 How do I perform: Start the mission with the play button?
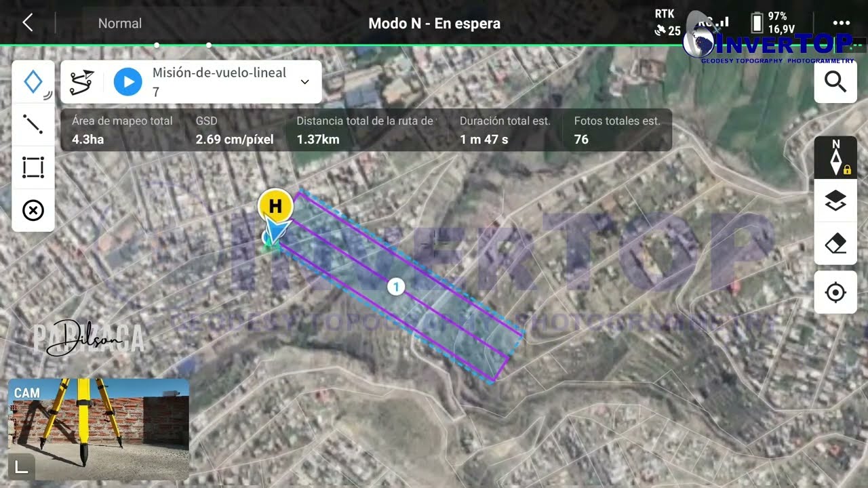(127, 82)
